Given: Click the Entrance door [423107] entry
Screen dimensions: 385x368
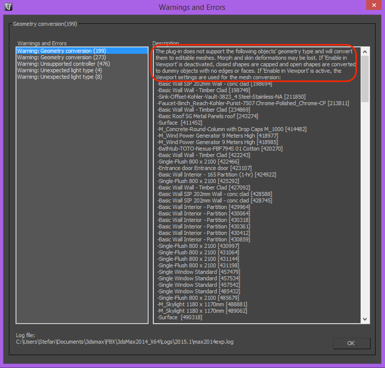Looking at the screenshot, I should pyautogui.click(x=205, y=168).
